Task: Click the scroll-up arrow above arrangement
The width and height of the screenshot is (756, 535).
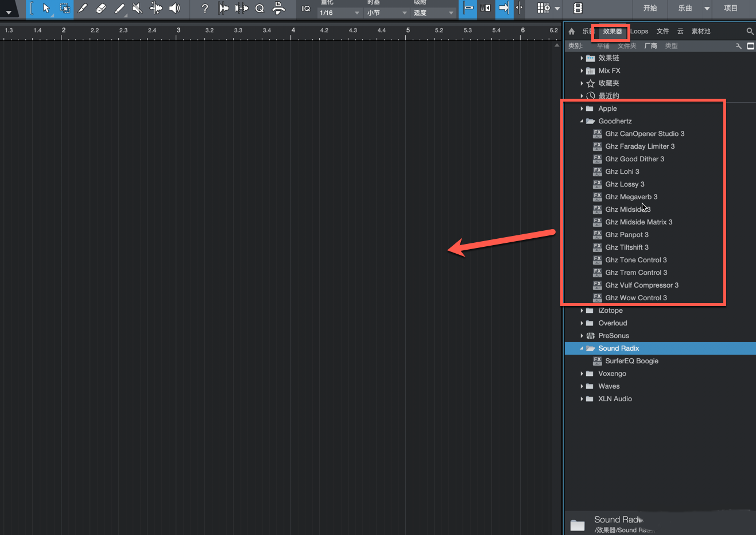Action: [557, 45]
